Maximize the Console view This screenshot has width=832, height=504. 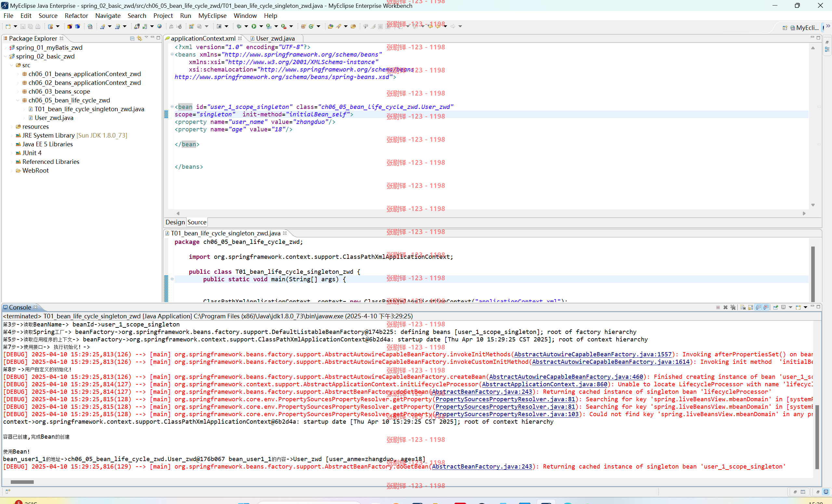tap(818, 306)
